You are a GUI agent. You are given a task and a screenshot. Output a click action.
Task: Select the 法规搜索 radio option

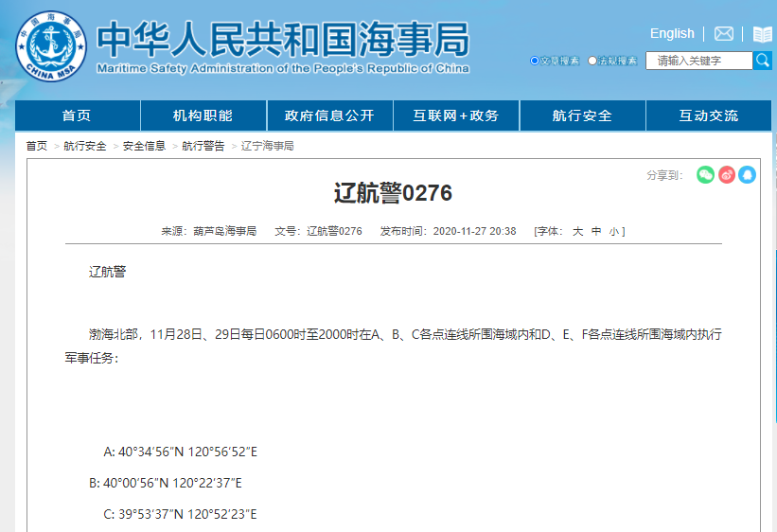coord(592,61)
